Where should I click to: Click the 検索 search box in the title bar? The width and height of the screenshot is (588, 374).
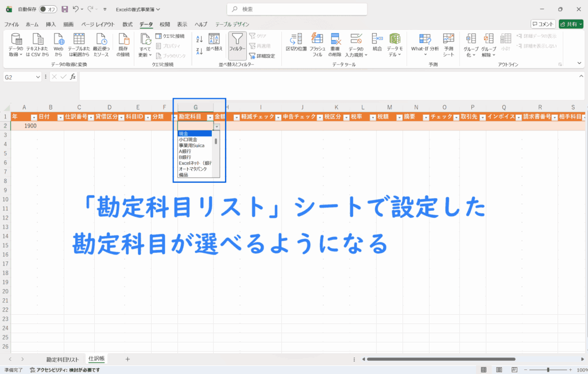[x=293, y=9]
